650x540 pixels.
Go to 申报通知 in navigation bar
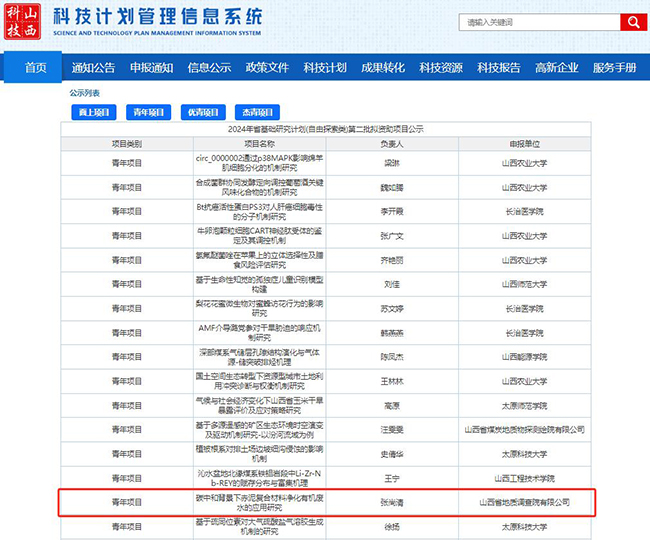pos(151,67)
